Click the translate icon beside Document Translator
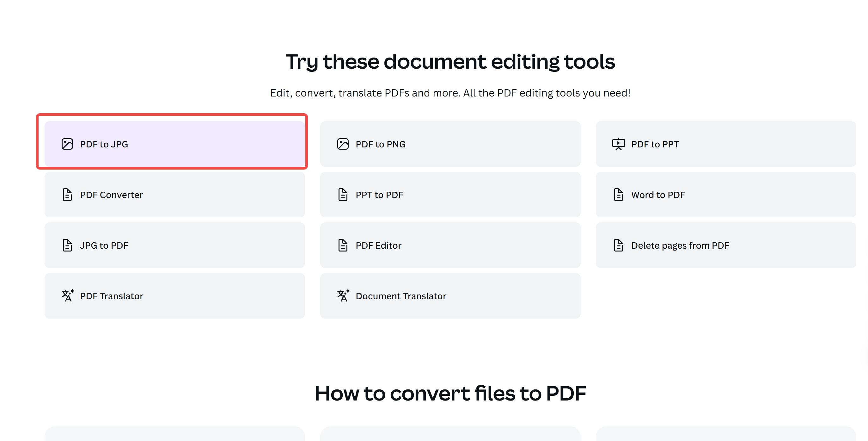 [x=343, y=295]
